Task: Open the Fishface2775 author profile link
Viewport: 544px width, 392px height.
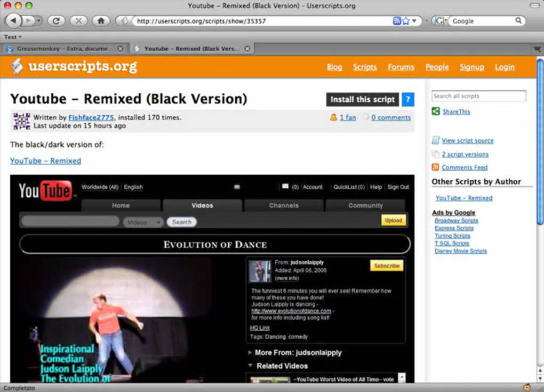Action: click(x=91, y=117)
